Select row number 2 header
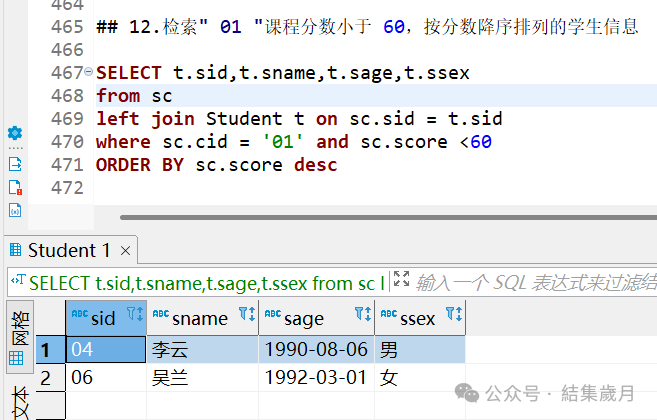The image size is (657, 420). [51, 378]
